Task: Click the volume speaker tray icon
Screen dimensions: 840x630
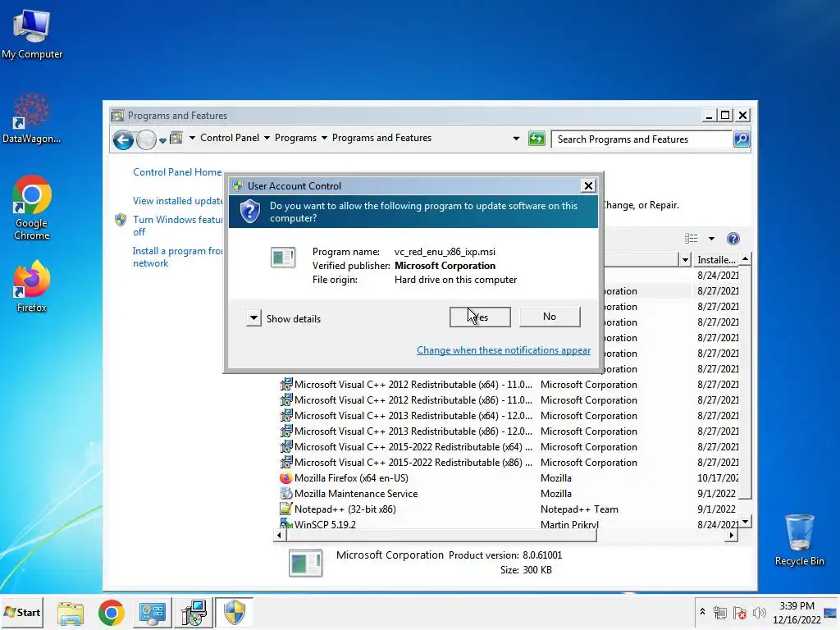Action: 759,612
